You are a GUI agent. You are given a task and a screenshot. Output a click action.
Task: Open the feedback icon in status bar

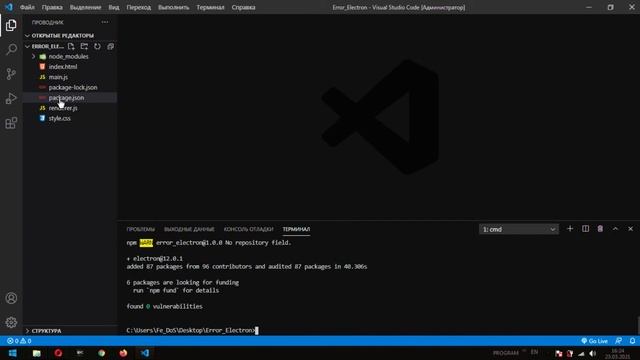619,341
